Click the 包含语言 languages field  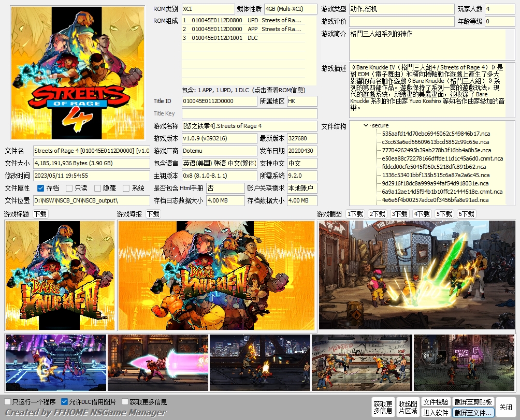point(219,163)
